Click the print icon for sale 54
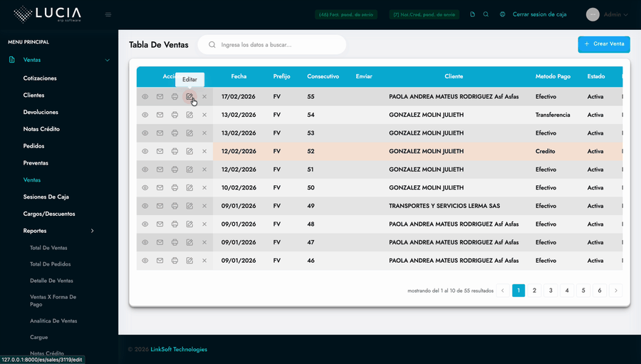This screenshot has width=641, height=364. [x=174, y=115]
